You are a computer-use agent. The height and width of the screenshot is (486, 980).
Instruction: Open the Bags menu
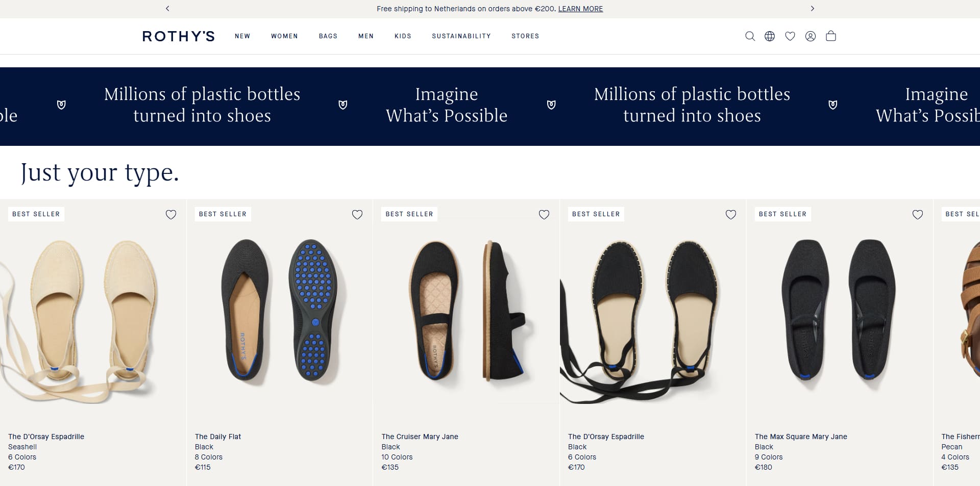tap(328, 36)
